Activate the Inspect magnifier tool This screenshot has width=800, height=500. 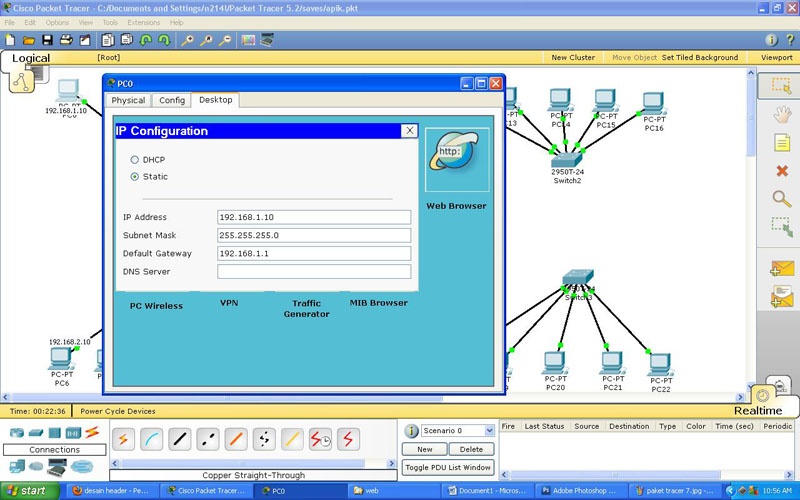click(x=782, y=198)
